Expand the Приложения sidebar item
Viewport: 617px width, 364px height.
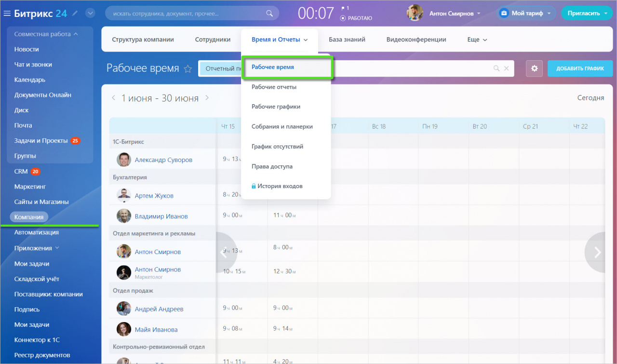coord(37,248)
